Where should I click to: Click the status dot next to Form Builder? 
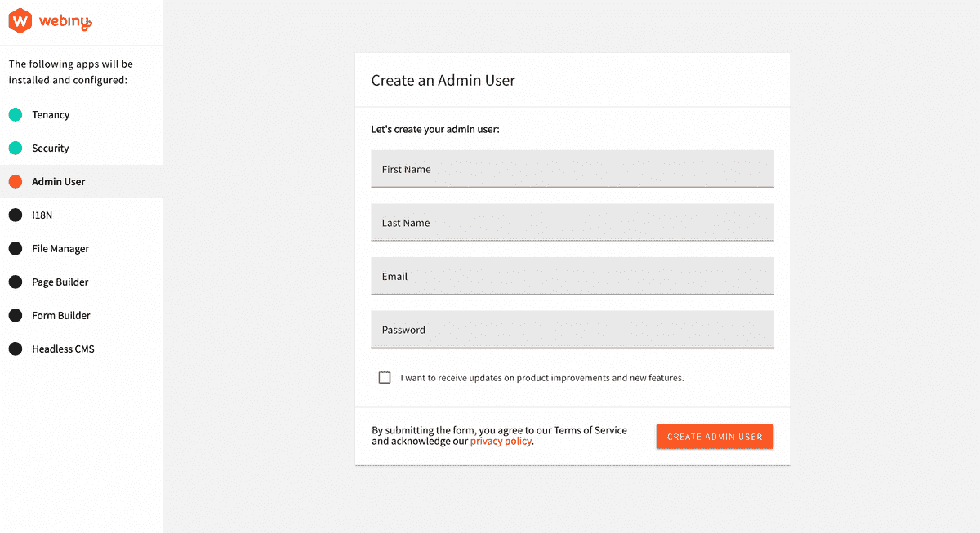pyautogui.click(x=16, y=315)
